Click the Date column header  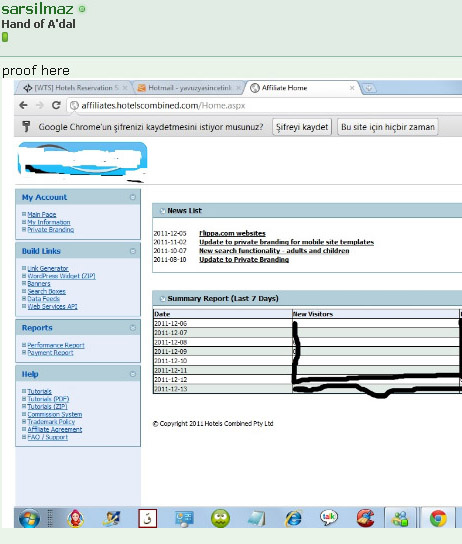(223, 314)
